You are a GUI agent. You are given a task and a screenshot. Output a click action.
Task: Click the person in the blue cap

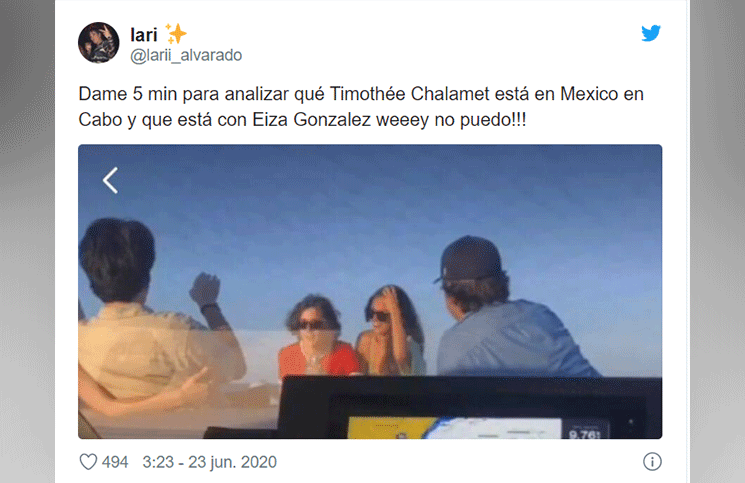(x=508, y=309)
